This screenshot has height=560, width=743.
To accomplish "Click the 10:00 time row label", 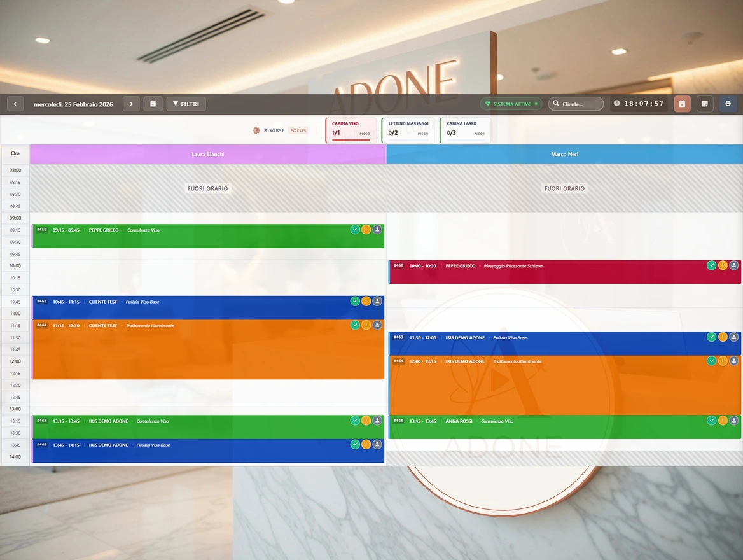I will pyautogui.click(x=15, y=266).
